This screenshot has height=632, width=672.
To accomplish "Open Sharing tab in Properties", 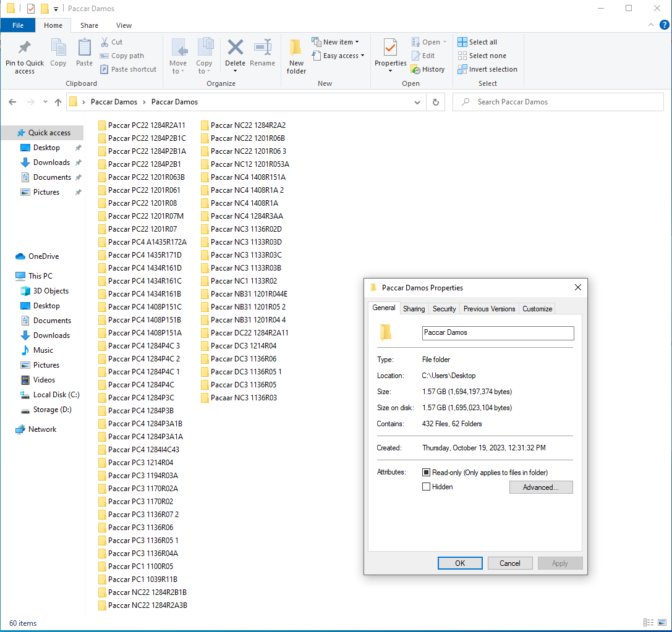I will pos(414,309).
